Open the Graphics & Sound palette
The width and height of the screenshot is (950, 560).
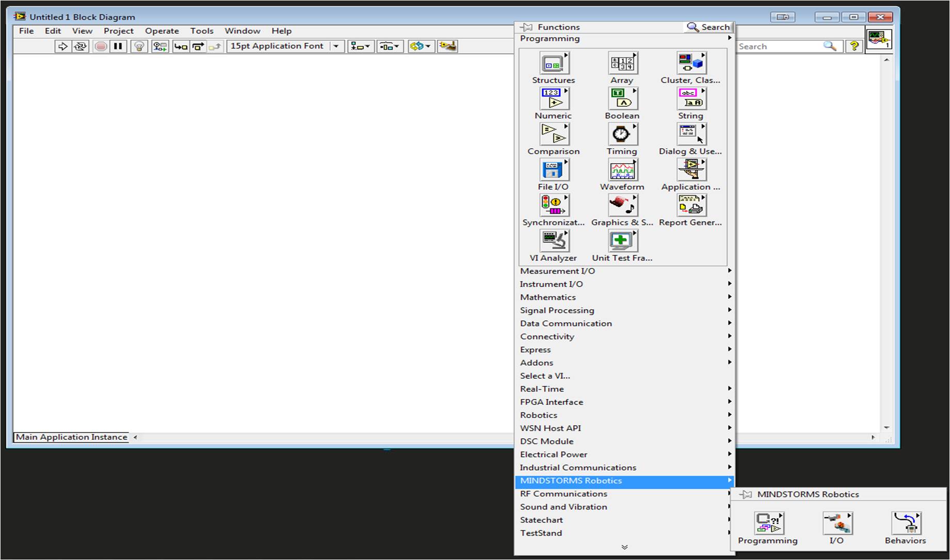[622, 206]
